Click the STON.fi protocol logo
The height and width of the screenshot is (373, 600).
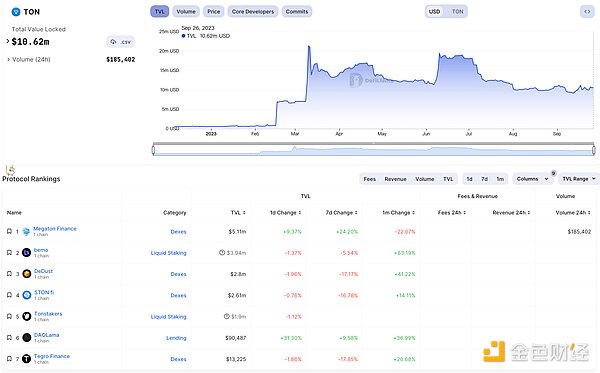point(26,295)
